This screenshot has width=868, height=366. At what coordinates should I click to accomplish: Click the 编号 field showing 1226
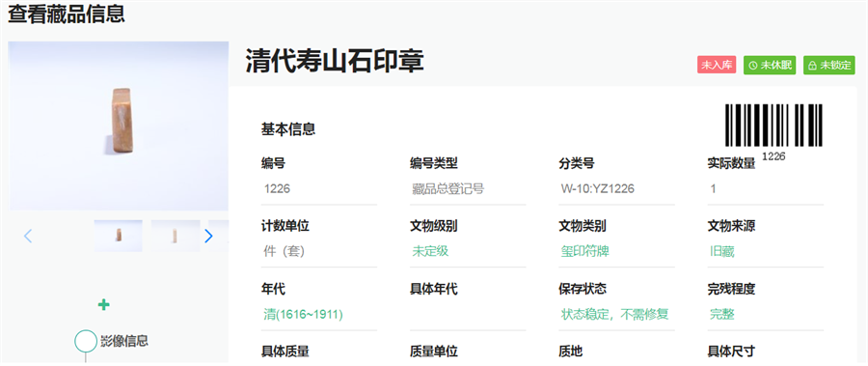tap(319, 189)
